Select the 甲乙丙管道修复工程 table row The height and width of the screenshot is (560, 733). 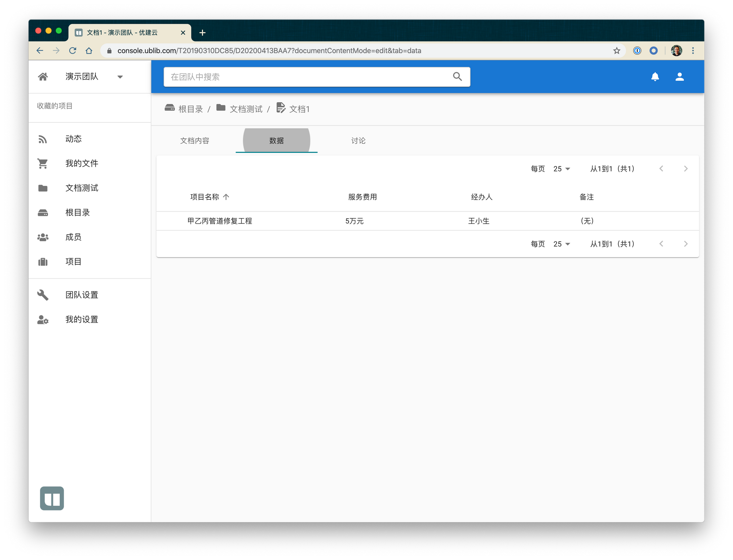[x=220, y=221]
